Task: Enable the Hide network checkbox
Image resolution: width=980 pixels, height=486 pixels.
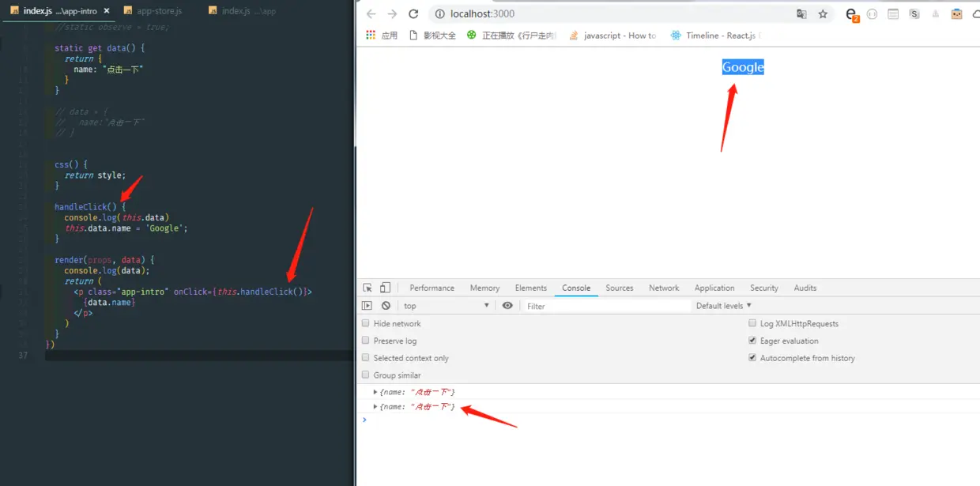Action: [365, 323]
